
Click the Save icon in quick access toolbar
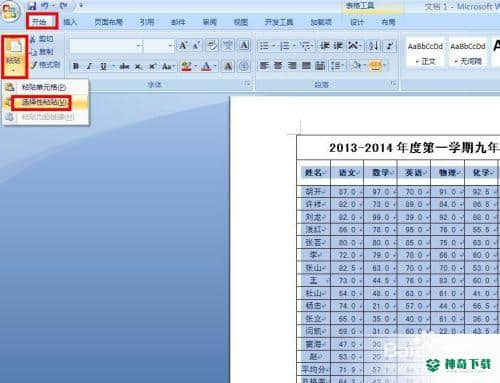pyautogui.click(x=32, y=6)
